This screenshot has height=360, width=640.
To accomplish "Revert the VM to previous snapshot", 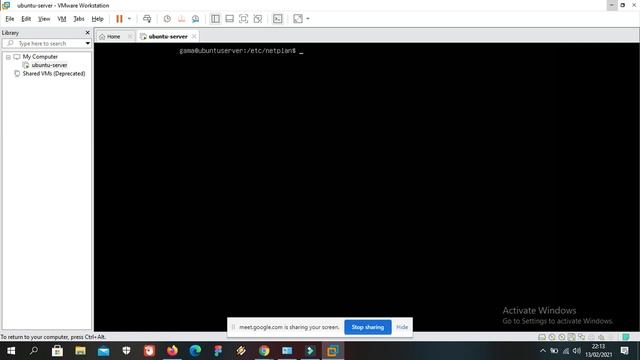I will click(x=181, y=19).
